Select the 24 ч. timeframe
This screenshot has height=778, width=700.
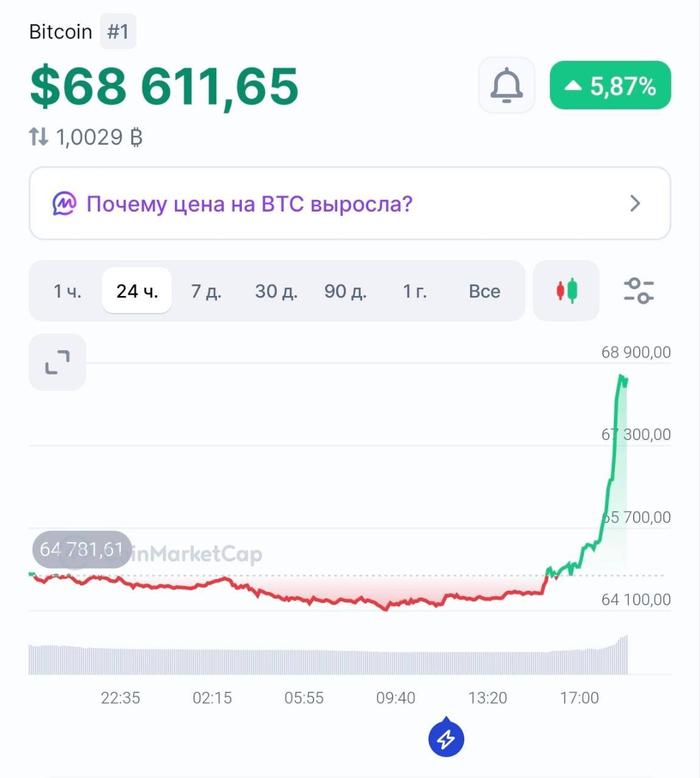137,291
